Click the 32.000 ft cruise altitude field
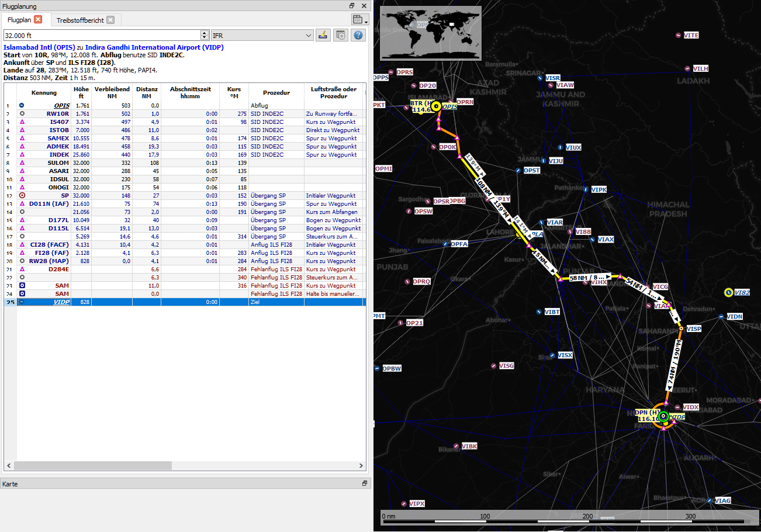Viewport: 761px width, 532px height. click(x=102, y=36)
